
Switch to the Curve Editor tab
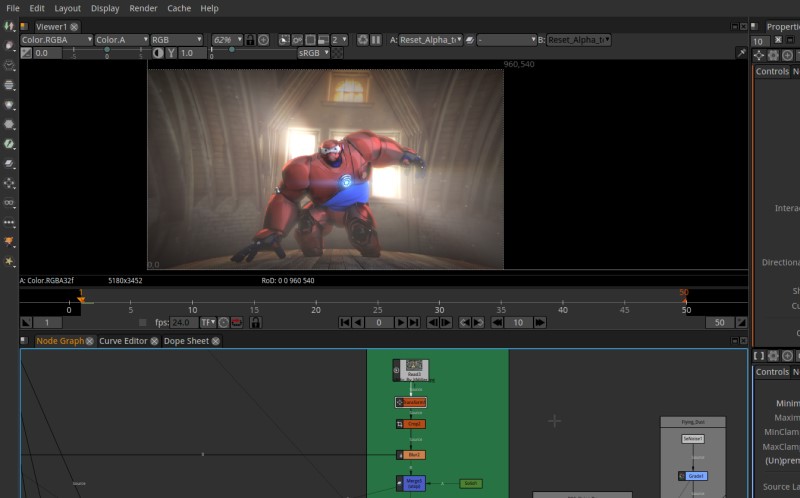click(x=123, y=341)
